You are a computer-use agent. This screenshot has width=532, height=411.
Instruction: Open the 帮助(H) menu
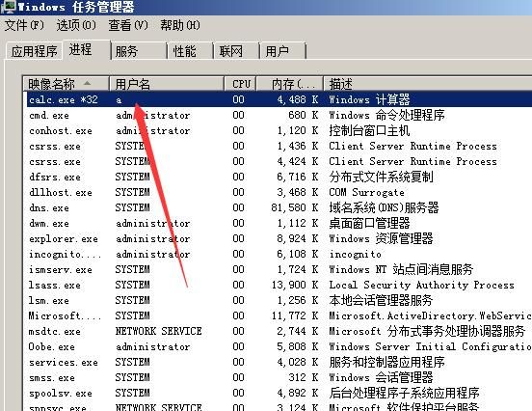180,25
